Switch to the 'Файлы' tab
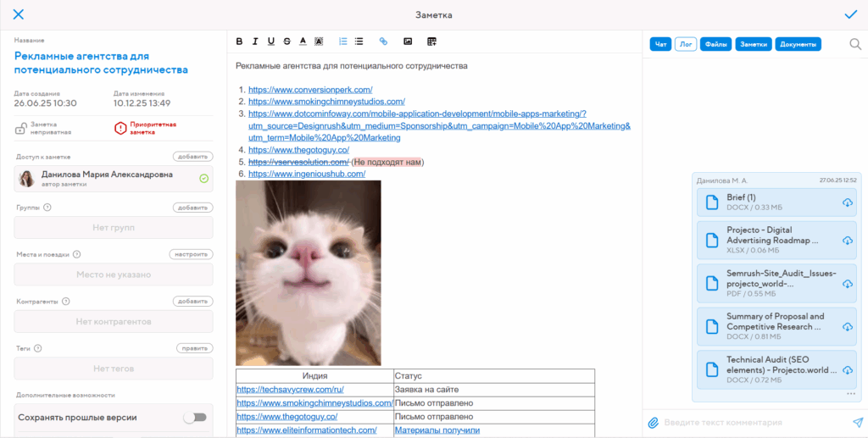Image resolution: width=868 pixels, height=438 pixels. pyautogui.click(x=715, y=44)
